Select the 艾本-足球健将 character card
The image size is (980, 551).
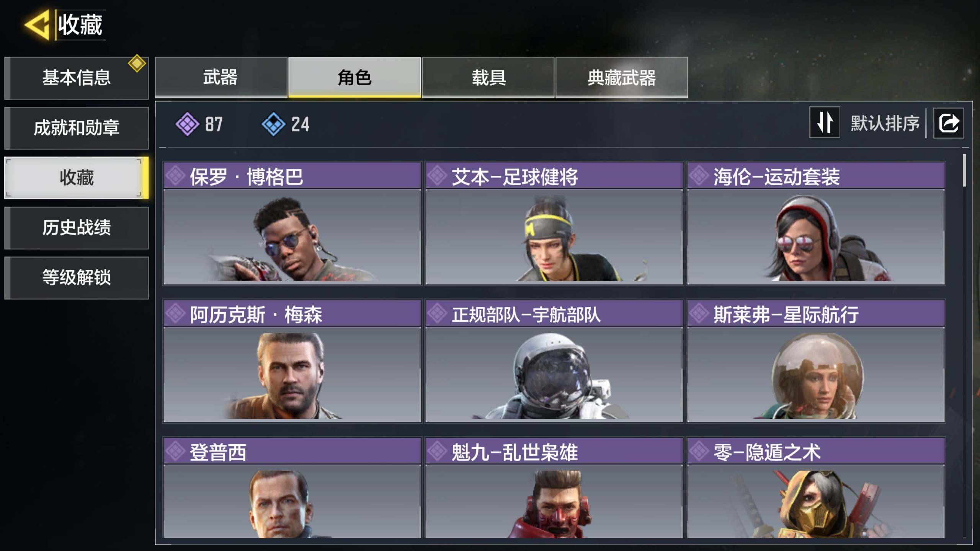click(554, 223)
